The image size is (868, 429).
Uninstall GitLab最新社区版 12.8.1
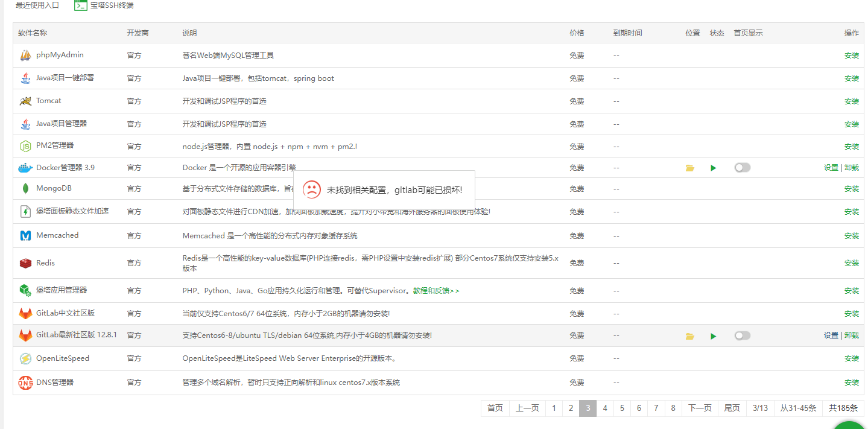click(852, 335)
